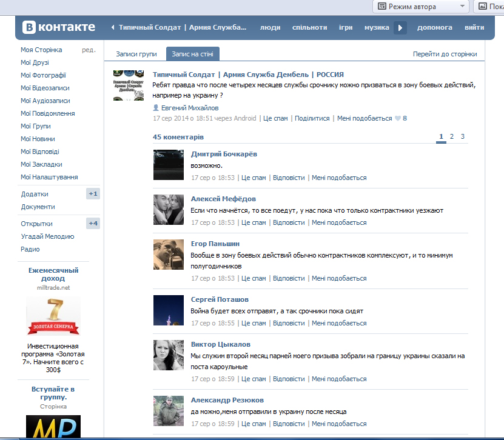Click Виктор Цыкалов avatar thumbnail
Image resolution: width=504 pixels, height=440 pixels.
(169, 355)
